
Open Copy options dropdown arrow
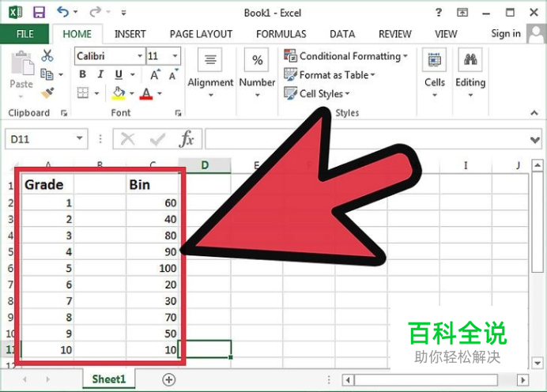pos(61,74)
